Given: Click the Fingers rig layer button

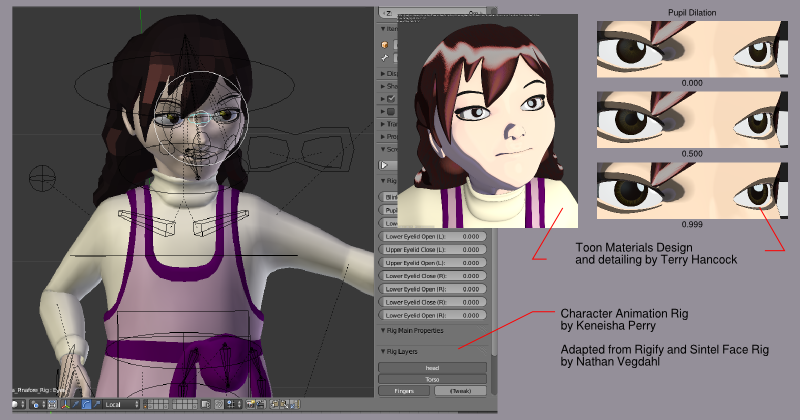Looking at the screenshot, I should 404,391.
